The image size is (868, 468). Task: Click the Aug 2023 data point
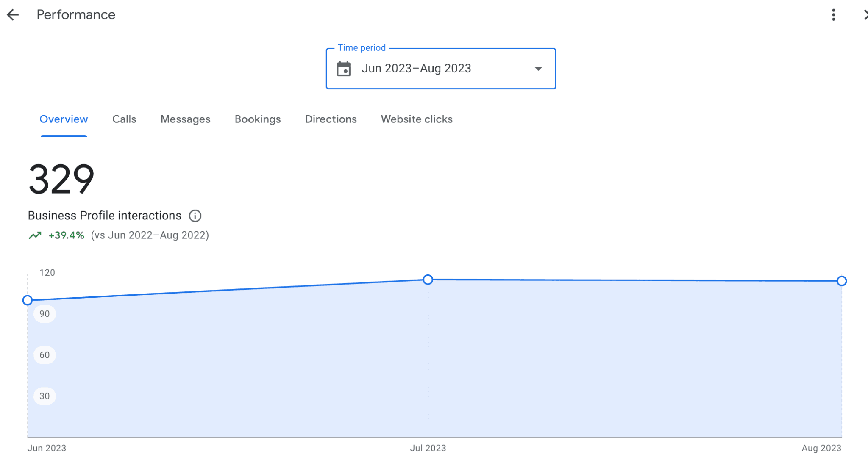pos(842,281)
